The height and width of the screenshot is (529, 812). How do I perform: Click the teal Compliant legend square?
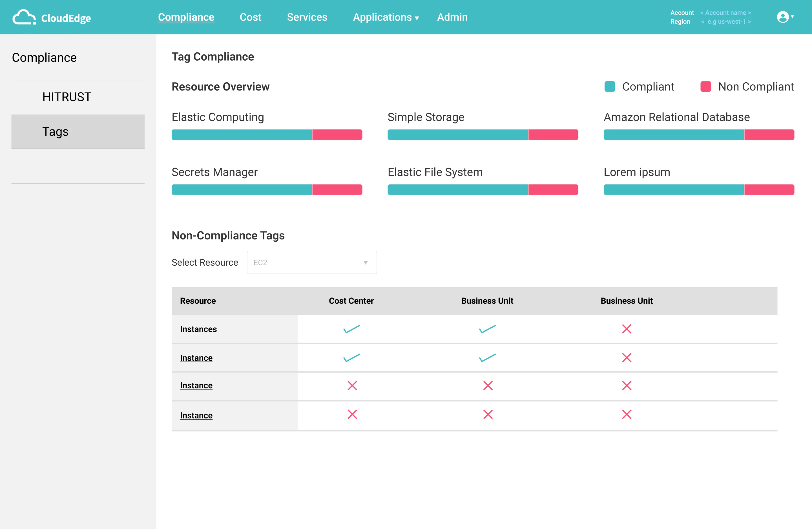point(609,87)
